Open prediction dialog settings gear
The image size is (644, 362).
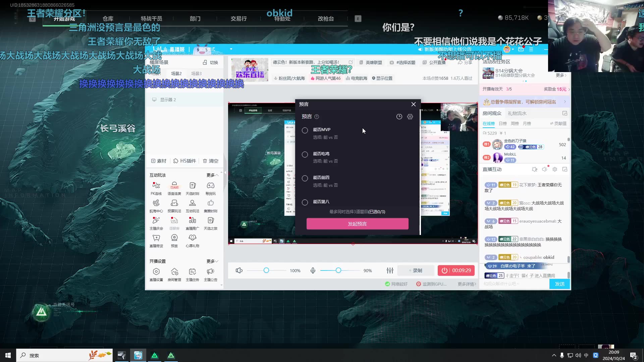(410, 117)
